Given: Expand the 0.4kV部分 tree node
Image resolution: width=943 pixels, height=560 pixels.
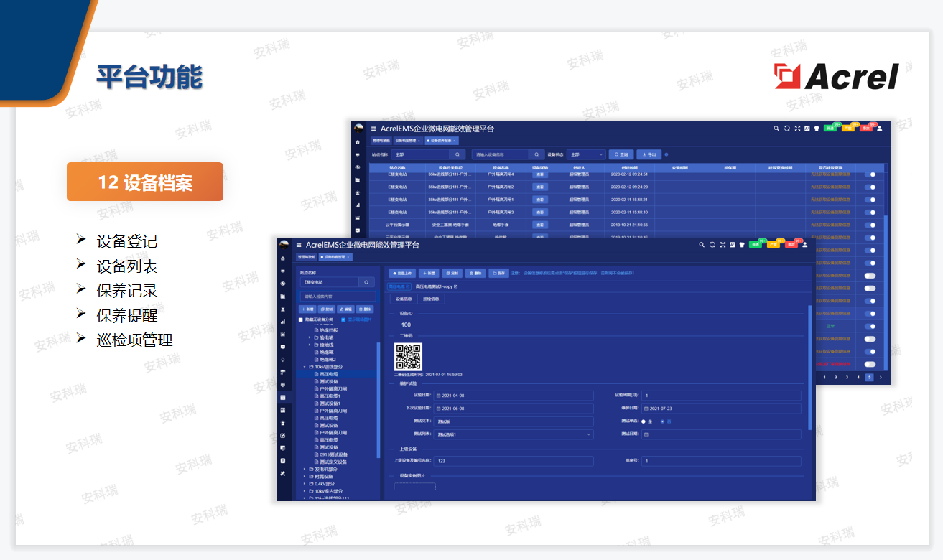Looking at the screenshot, I should 305,484.
